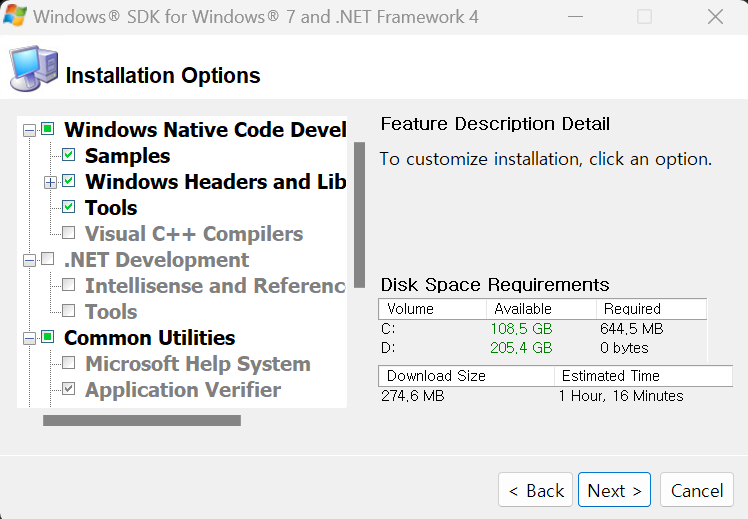
Task: Click the C: volume row
Action: click(543, 329)
